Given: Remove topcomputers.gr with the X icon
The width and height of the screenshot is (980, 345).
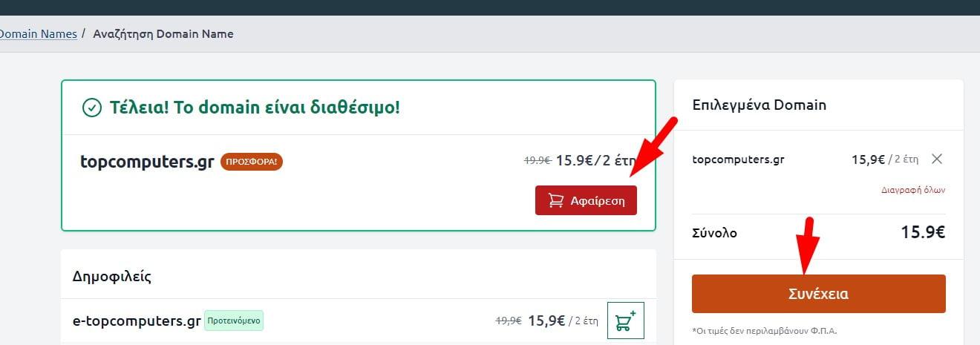Looking at the screenshot, I should click(937, 159).
